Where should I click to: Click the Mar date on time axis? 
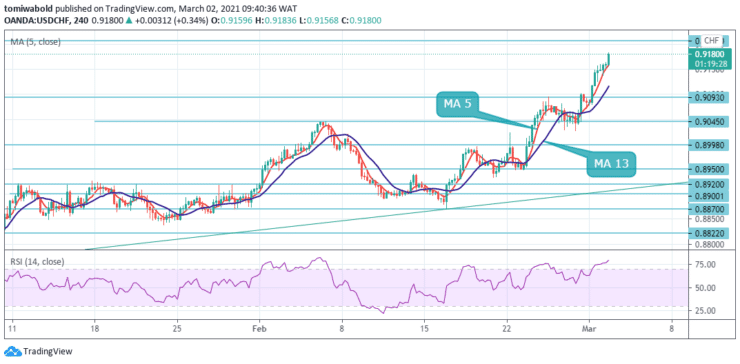click(x=589, y=328)
